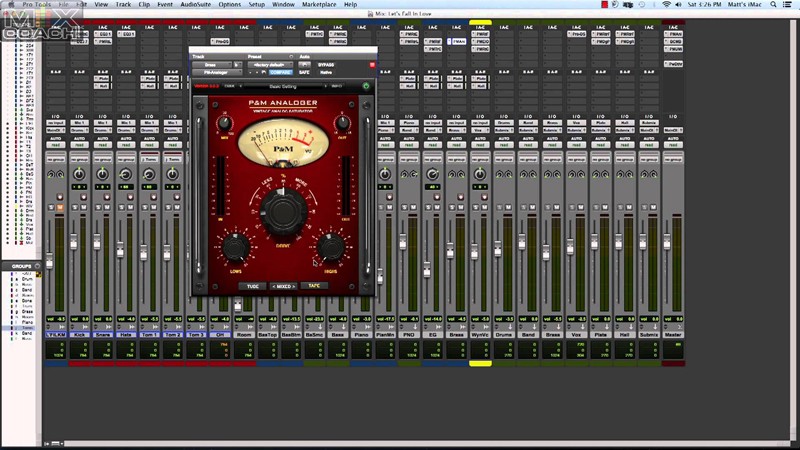Click the pan knob on Kick channel
800x450 pixels.
79,174
